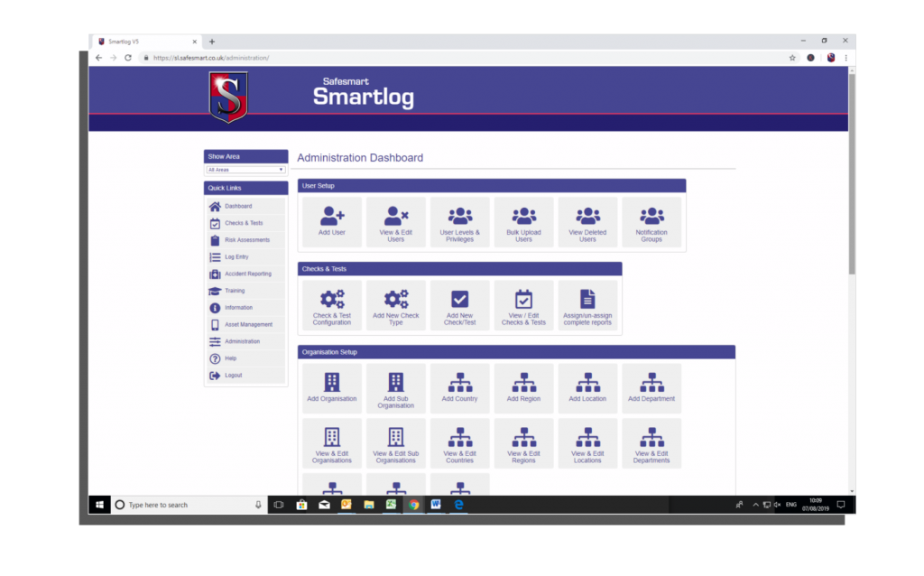
Task: Open View & Edit Countries tile
Action: coord(459,443)
